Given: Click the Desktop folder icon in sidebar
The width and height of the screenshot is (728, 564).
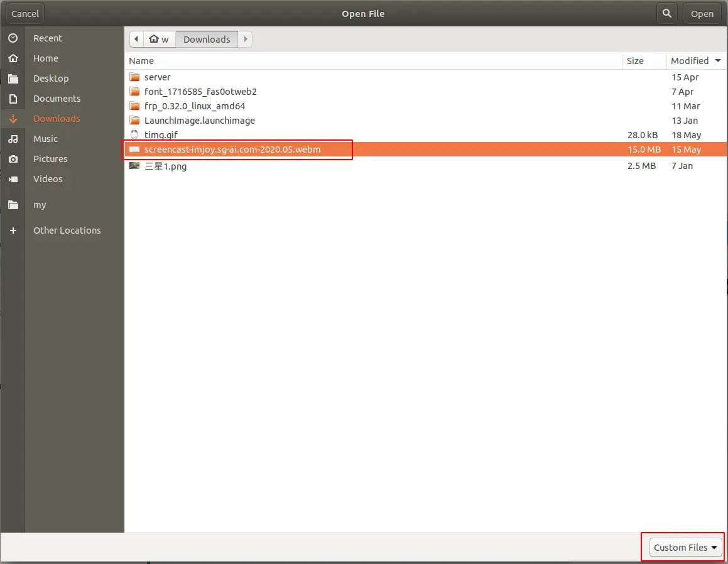Looking at the screenshot, I should [13, 79].
